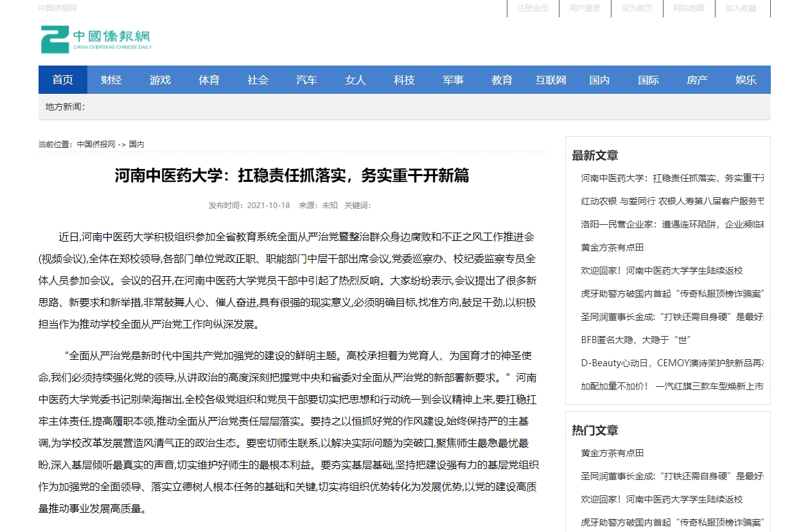Go to the 军事 section
Screen dimensions: 810x532
point(453,80)
